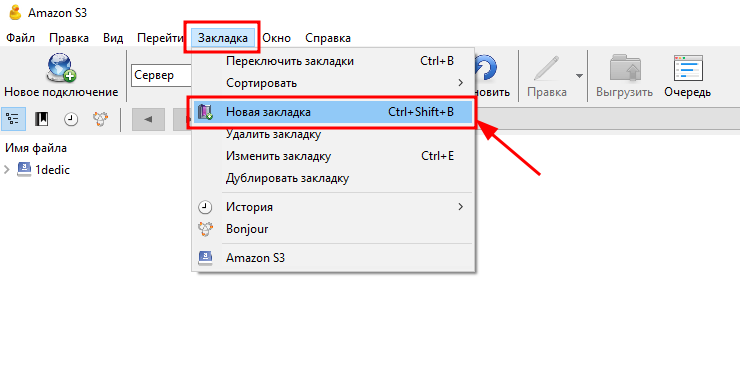Open the Файл menu
Image resolution: width=740 pixels, height=381 pixels.
20,38
